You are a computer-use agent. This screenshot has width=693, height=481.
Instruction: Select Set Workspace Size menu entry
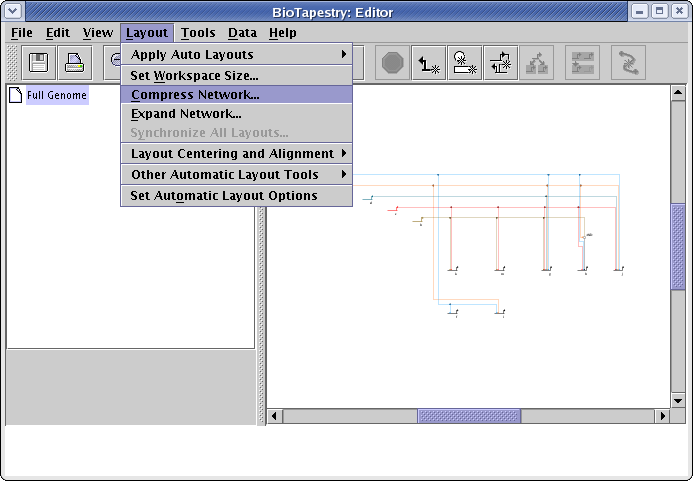coord(194,75)
